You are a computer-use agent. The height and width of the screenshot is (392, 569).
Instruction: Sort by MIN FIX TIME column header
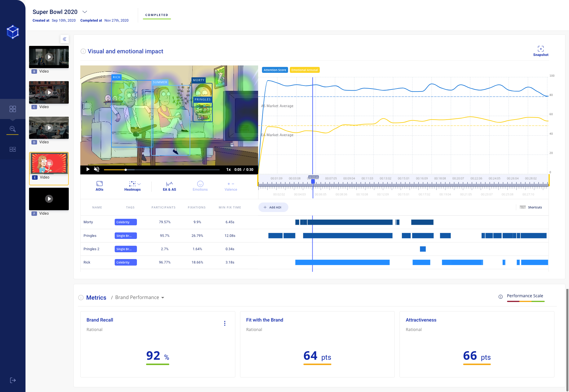230,208
